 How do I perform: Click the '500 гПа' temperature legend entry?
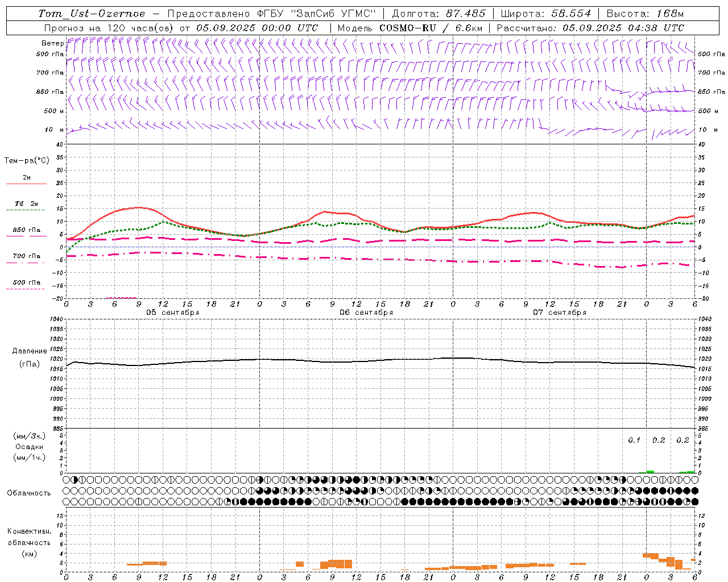tap(27, 282)
